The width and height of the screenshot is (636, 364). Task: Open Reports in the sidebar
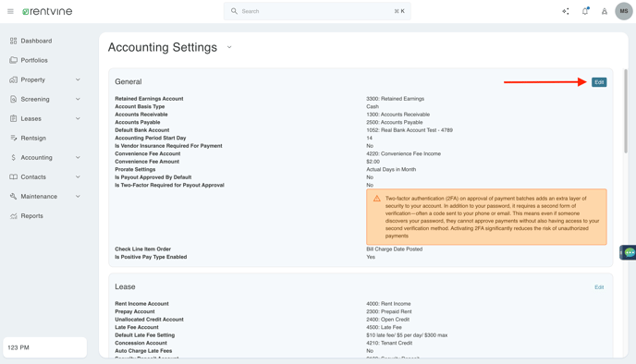point(31,216)
